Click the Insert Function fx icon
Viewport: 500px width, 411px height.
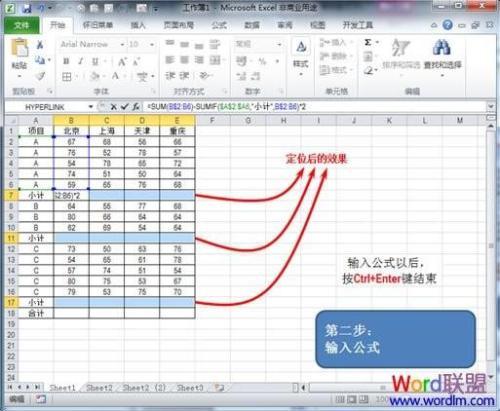click(x=136, y=107)
